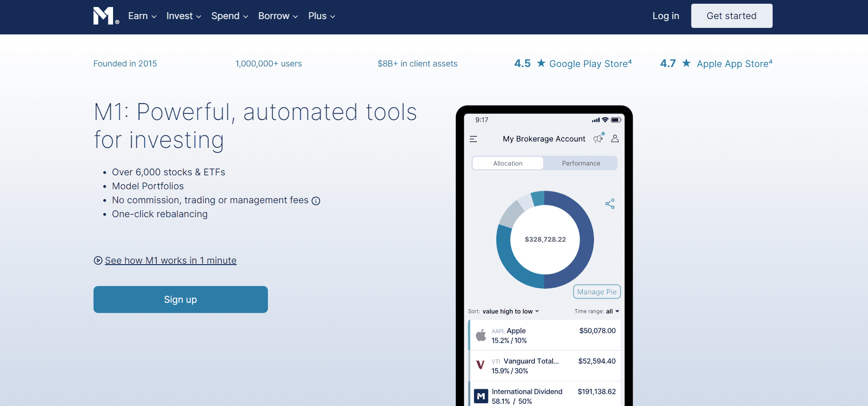Click the Manage Pie button
Screen dimensions: 868x406
(597, 292)
